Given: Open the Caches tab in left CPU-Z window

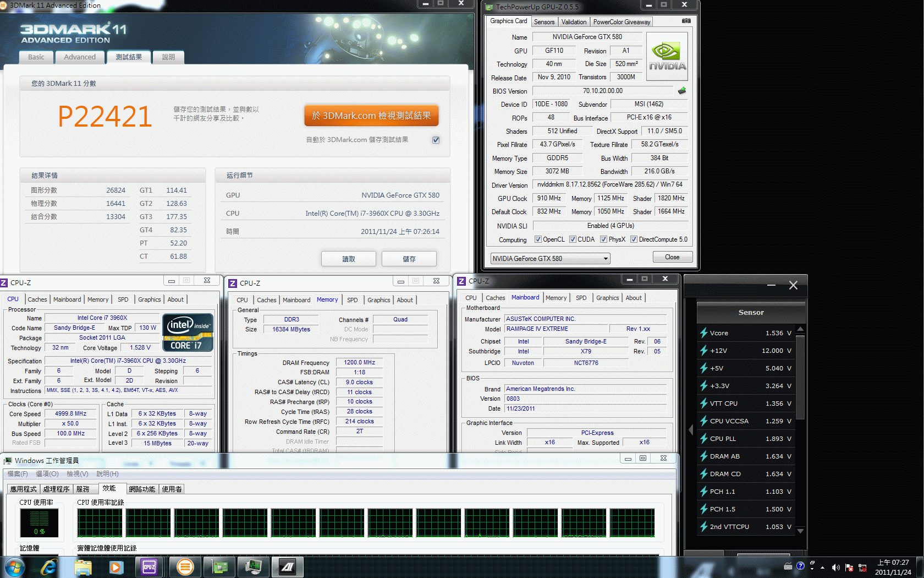Looking at the screenshot, I should click(x=37, y=299).
